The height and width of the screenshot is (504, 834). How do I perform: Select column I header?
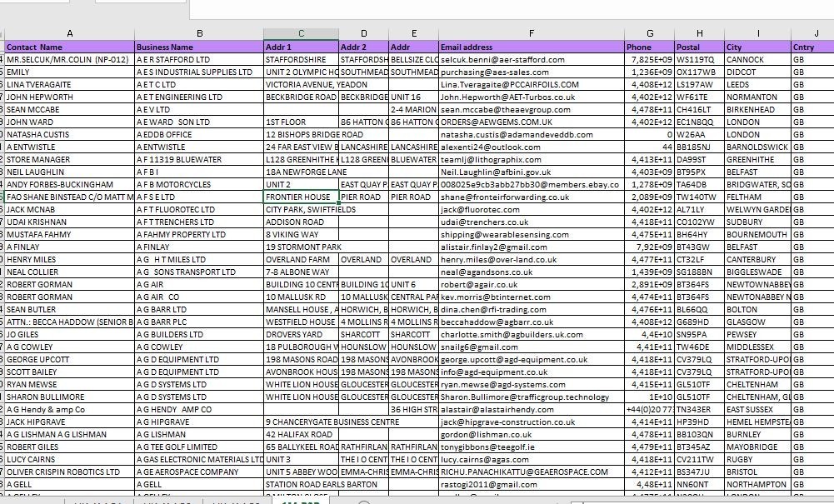758,33
